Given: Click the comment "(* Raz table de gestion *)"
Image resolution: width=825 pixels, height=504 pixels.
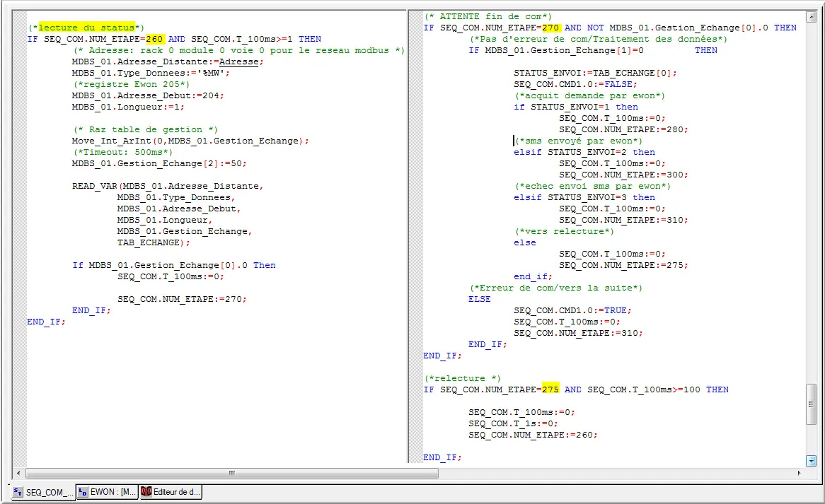Looking at the screenshot, I should (145, 129).
